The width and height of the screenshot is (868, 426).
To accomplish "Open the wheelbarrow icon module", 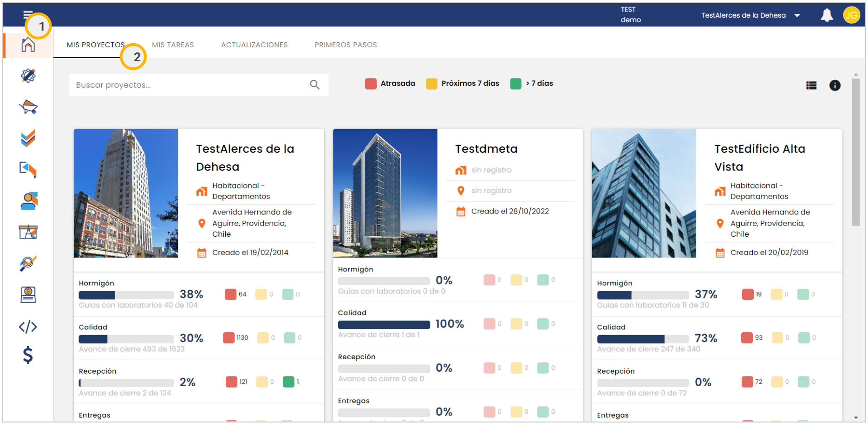I will tap(28, 107).
